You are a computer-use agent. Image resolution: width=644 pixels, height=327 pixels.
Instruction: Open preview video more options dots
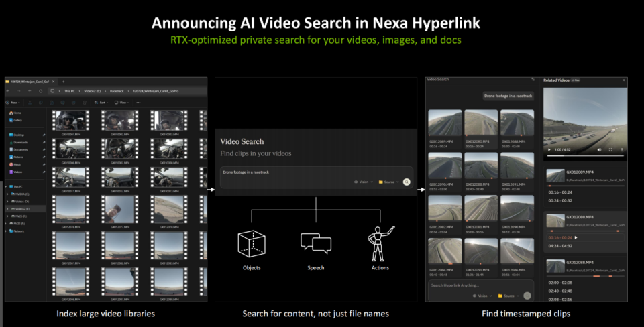(x=621, y=149)
